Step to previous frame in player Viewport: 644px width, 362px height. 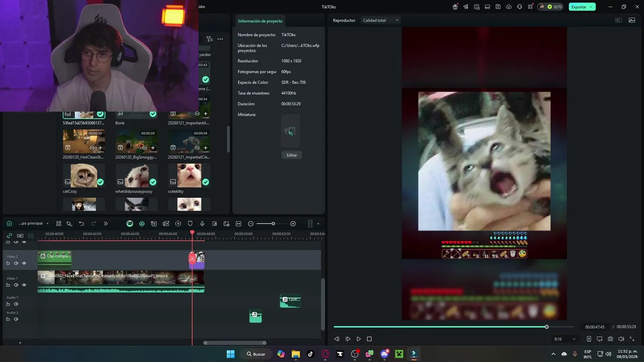point(337,339)
